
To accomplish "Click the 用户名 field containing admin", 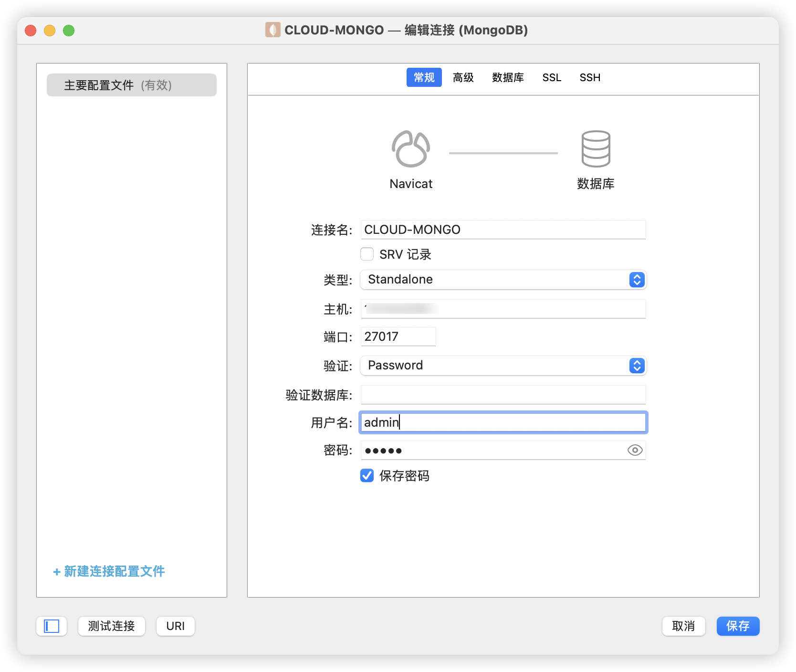I will pyautogui.click(x=503, y=422).
